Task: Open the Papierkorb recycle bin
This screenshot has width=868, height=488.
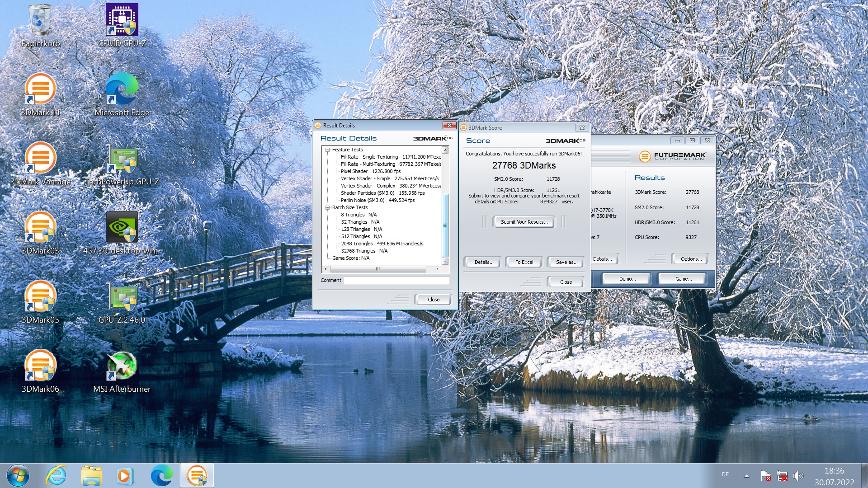Action: [x=40, y=21]
